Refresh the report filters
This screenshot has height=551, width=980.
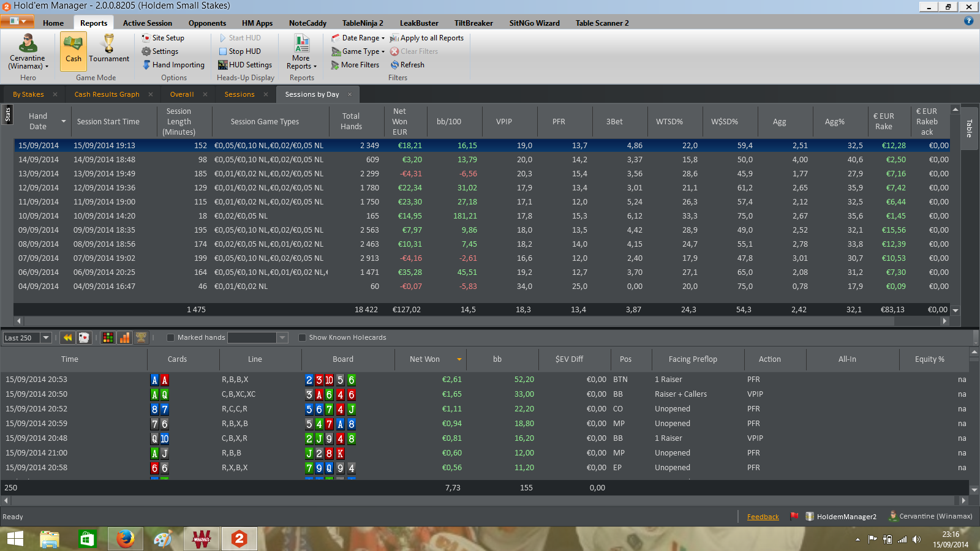pos(407,65)
